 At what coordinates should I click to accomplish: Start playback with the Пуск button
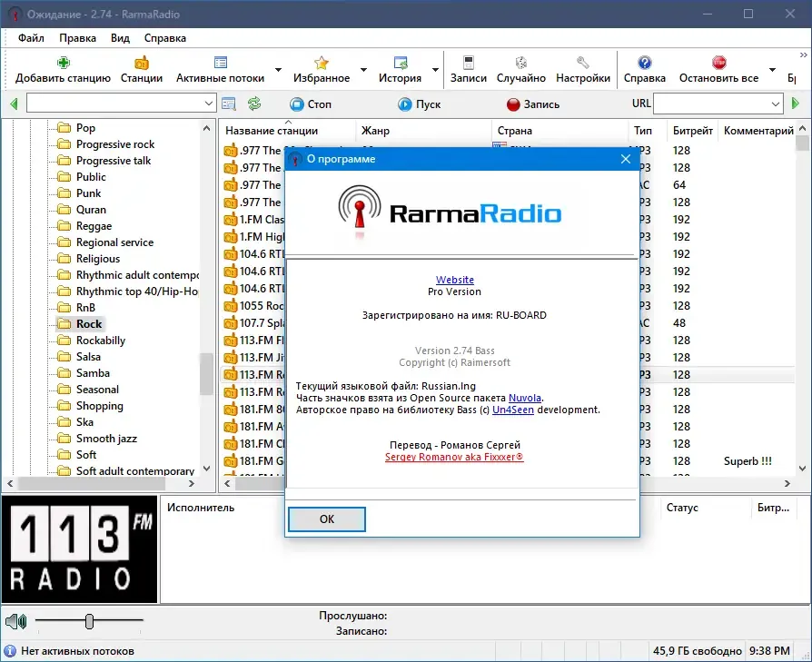[419, 104]
